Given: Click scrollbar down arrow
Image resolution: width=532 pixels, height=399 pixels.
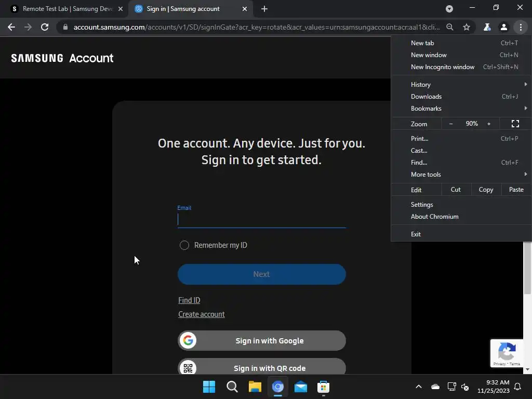Looking at the screenshot, I should [527, 369].
